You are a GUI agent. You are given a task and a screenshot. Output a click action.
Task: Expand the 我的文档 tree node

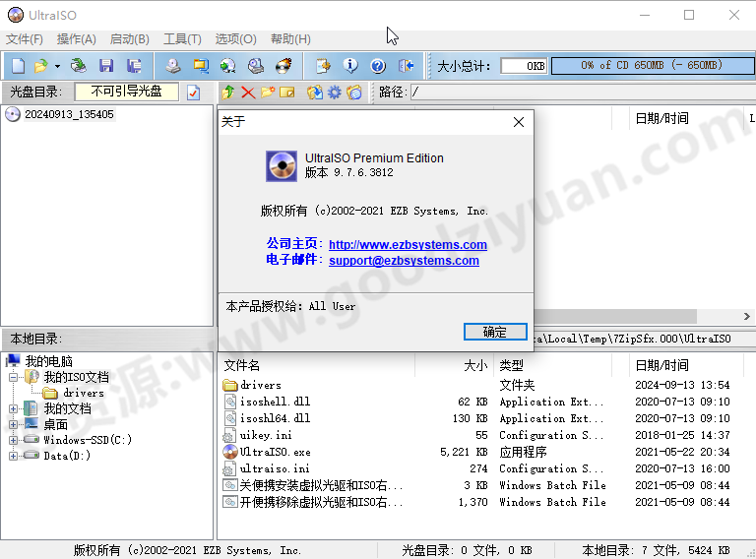point(13,408)
